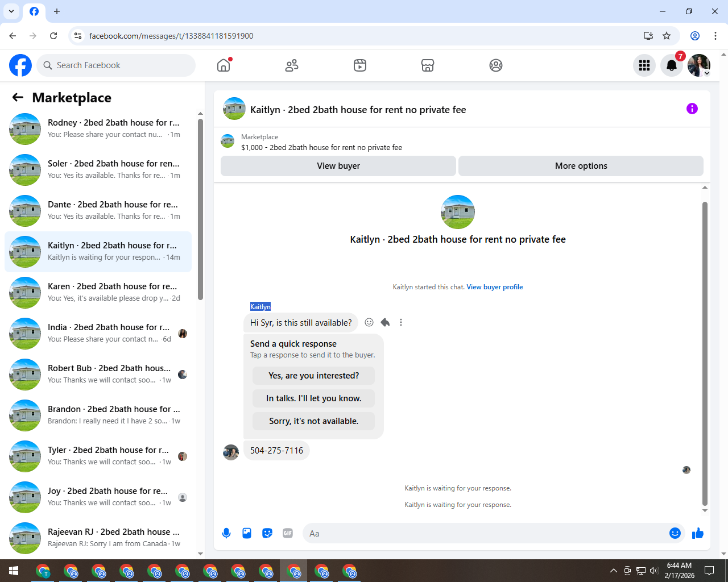Click the message input field 'Aa'
The width and height of the screenshot is (728, 582).
tap(486, 533)
